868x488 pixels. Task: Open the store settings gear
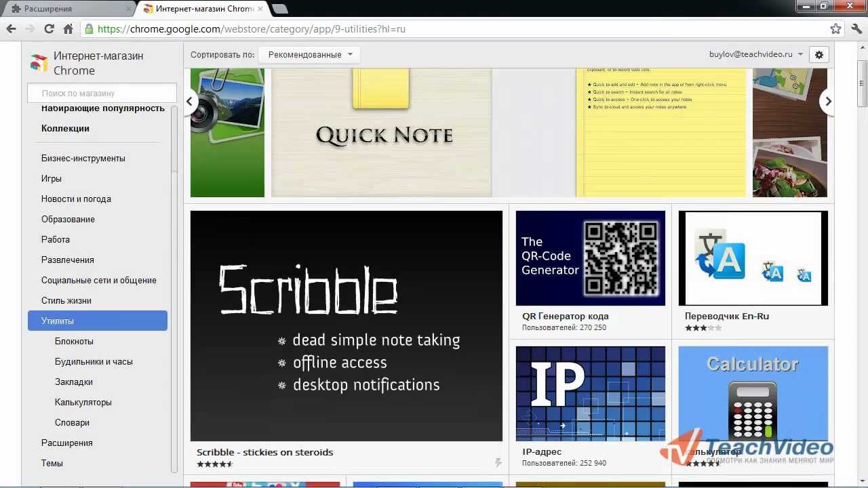click(x=819, y=55)
